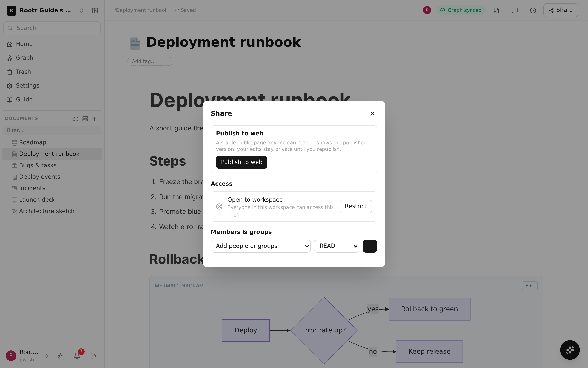Image resolution: width=588 pixels, height=368 pixels.
Task: Go to Home in sidebar
Action: coord(52,44)
